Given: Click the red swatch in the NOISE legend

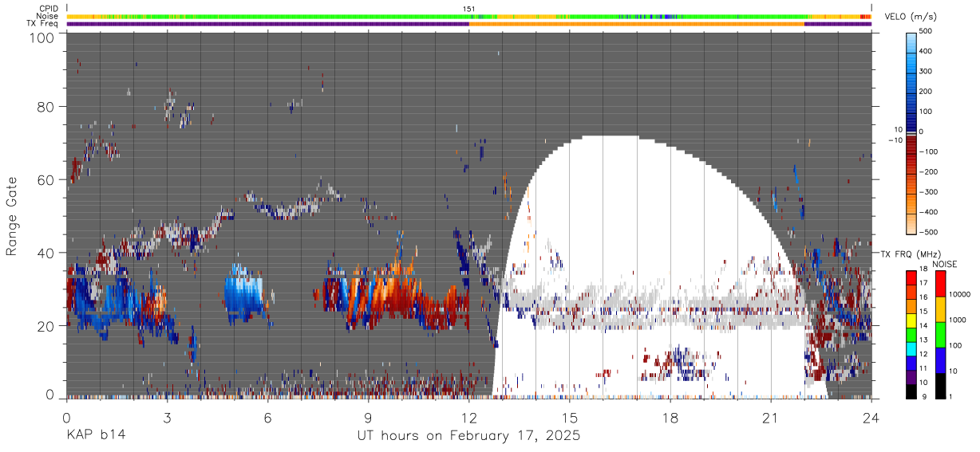Looking at the screenshot, I should pos(941,284).
